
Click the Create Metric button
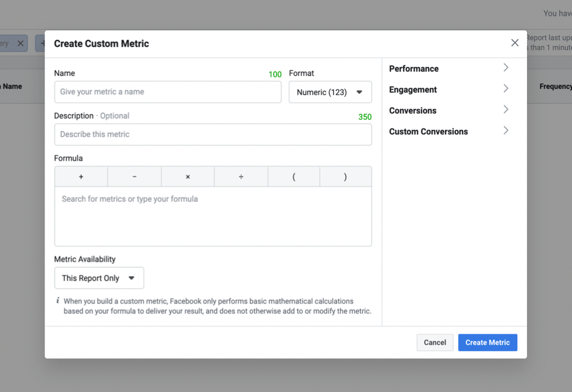[487, 342]
